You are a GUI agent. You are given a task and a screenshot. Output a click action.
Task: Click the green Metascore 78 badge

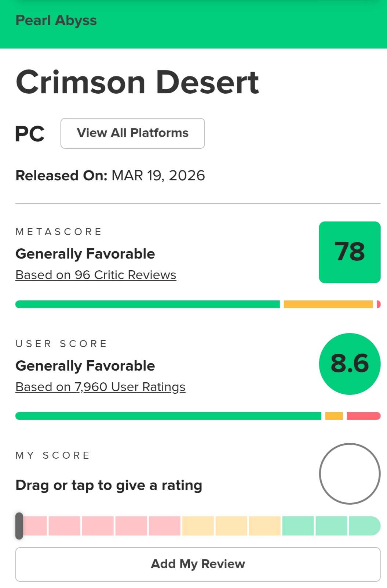(x=350, y=252)
